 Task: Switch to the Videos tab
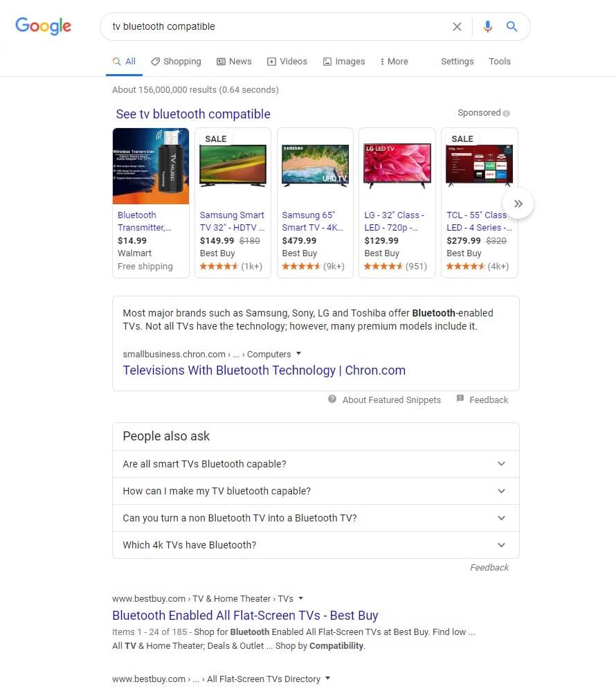[x=287, y=62]
